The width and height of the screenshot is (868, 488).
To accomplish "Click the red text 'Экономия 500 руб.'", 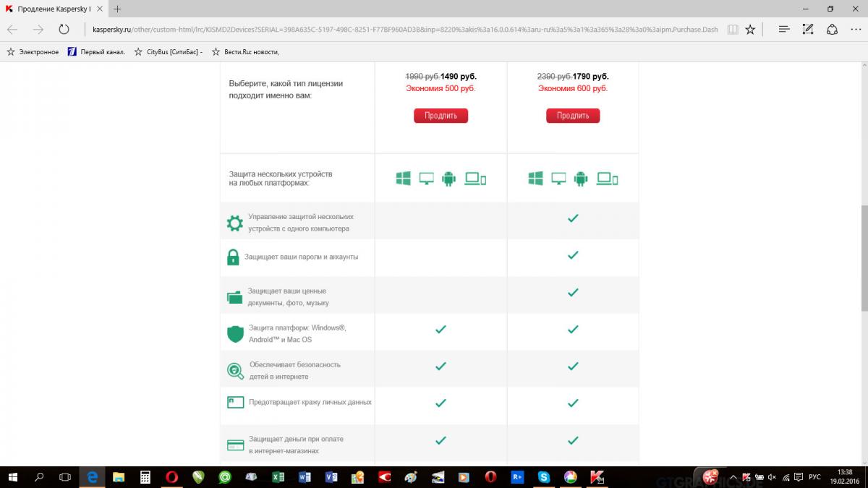I will [x=441, y=88].
